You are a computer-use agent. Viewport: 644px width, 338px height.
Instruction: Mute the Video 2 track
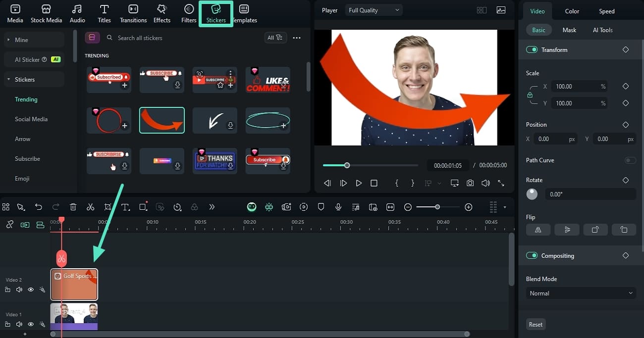(19, 290)
